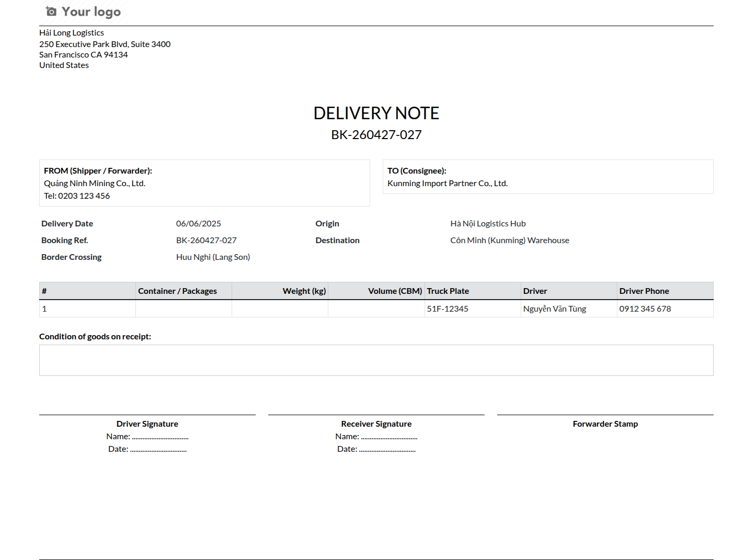Click the Date line under Receiver Signature
The height and width of the screenshot is (560, 745).
376,449
